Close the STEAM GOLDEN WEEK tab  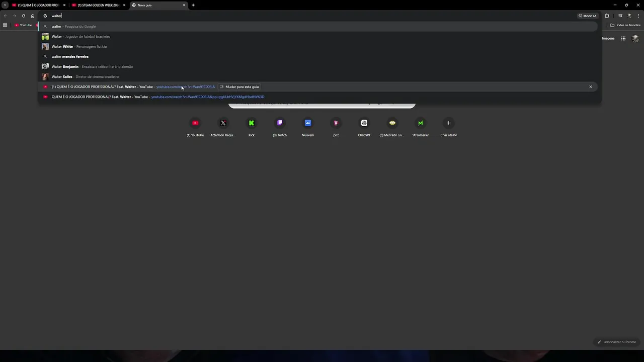[x=124, y=5]
